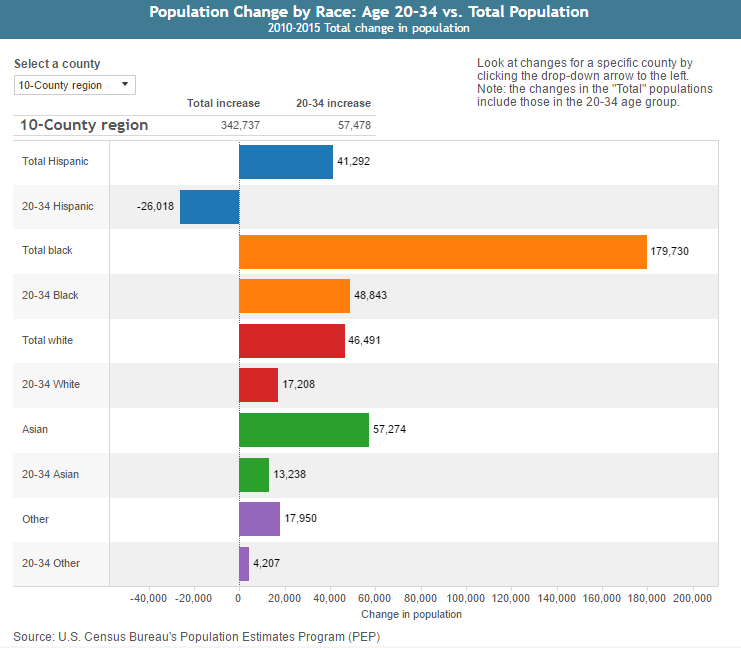Click the 179,730 value label

670,251
